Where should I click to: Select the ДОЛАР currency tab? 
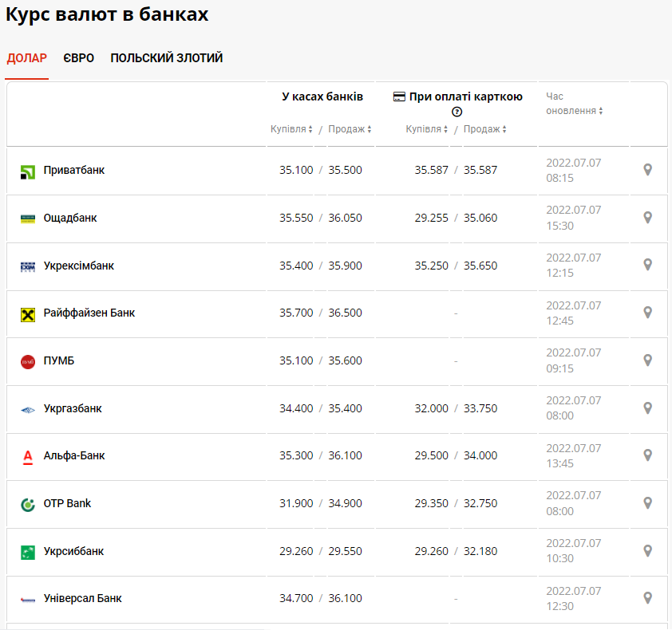[x=27, y=58]
